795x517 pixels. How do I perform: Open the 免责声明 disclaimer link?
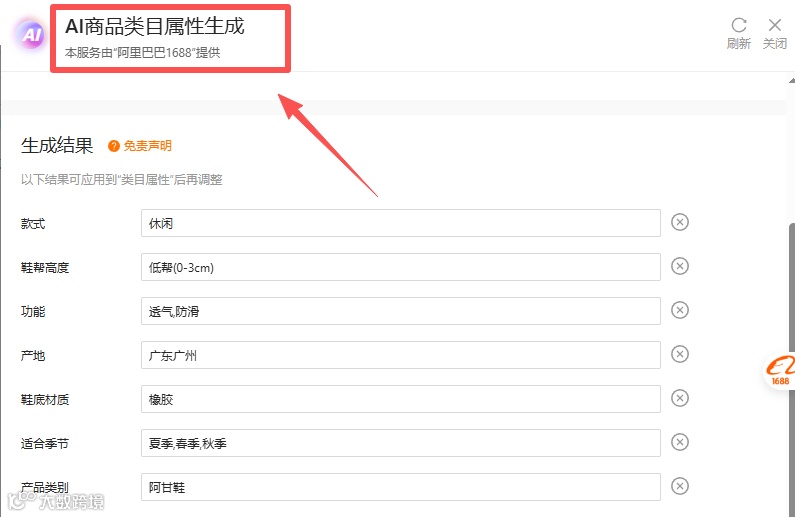(x=148, y=146)
